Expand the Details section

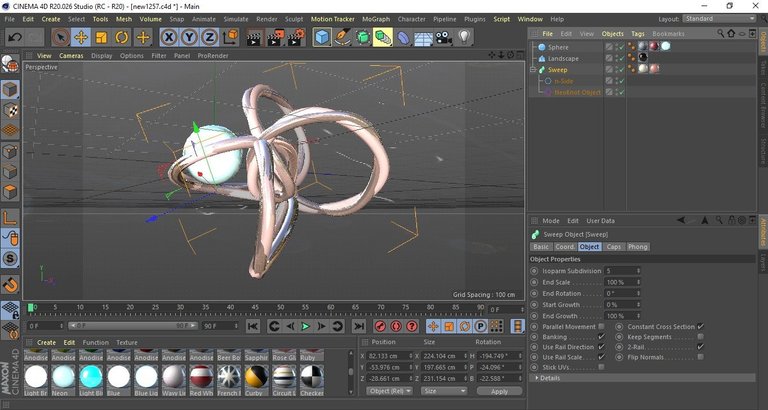(x=537, y=378)
